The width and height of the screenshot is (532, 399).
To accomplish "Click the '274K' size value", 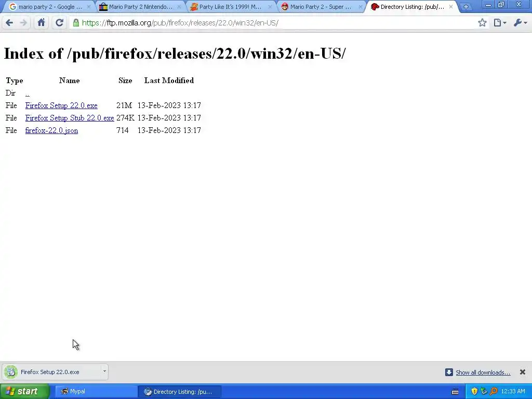I will pyautogui.click(x=125, y=118).
